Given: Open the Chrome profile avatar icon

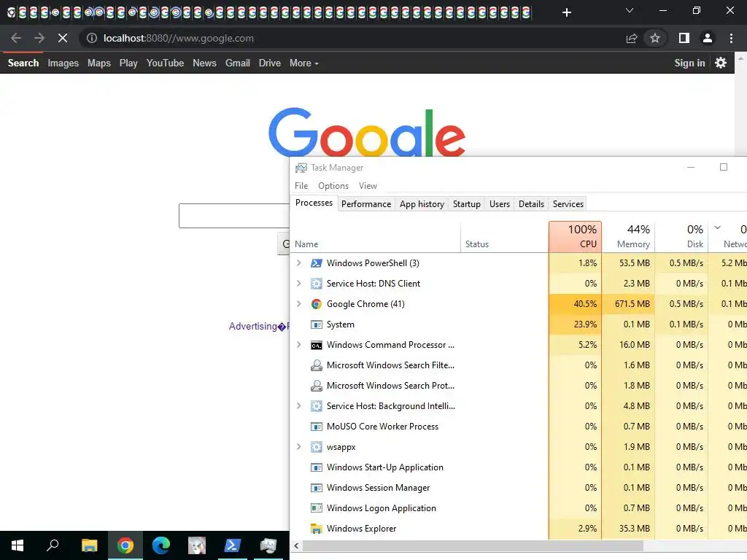Looking at the screenshot, I should [x=708, y=38].
